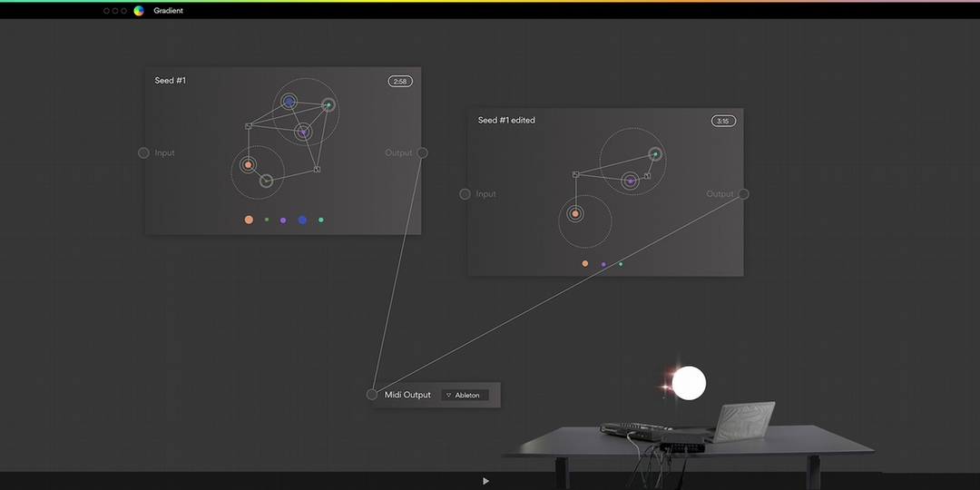Click the Input port of Seed #1 edited
The height and width of the screenshot is (490, 980).
click(x=465, y=194)
